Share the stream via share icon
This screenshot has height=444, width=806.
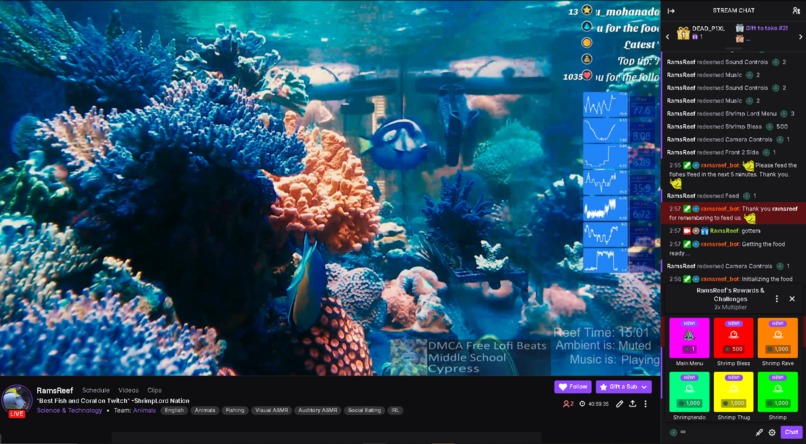coord(633,404)
